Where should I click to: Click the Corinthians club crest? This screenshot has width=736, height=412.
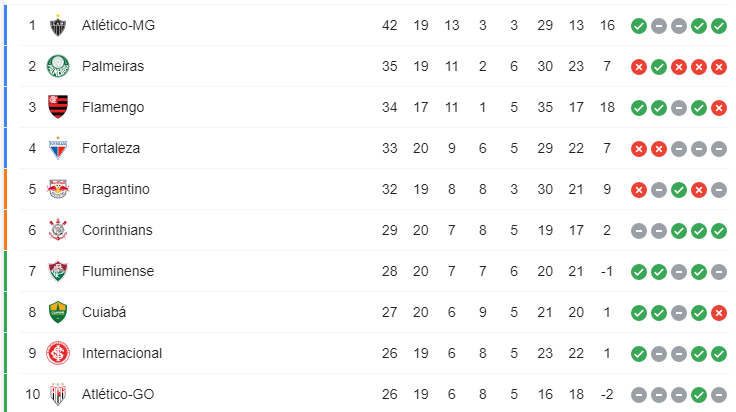tap(58, 230)
